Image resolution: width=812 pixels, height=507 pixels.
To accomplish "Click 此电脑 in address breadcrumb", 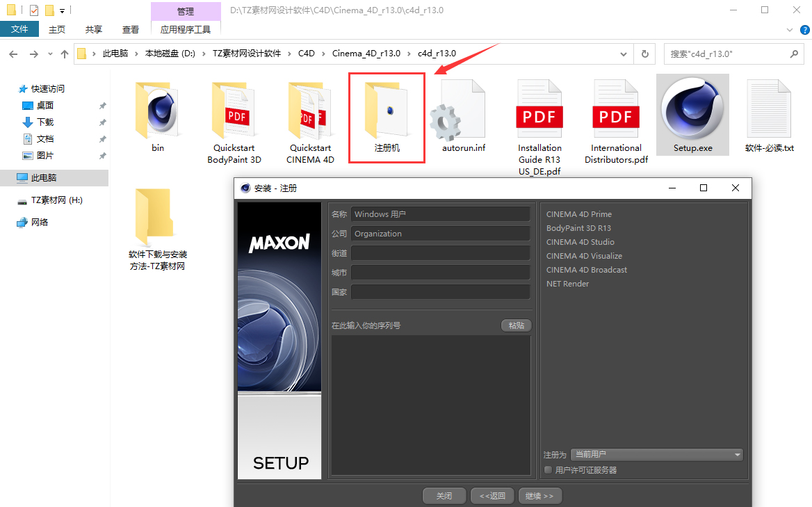I will coord(115,54).
